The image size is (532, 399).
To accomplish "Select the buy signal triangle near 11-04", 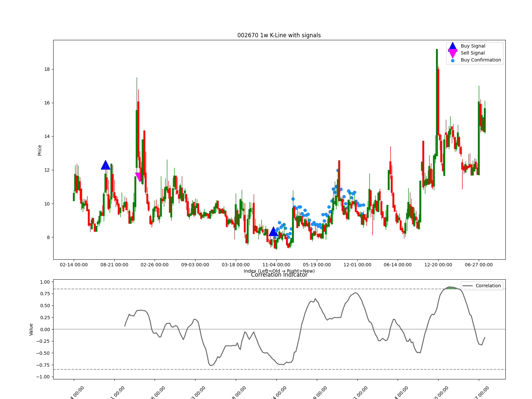I will click(x=273, y=231).
